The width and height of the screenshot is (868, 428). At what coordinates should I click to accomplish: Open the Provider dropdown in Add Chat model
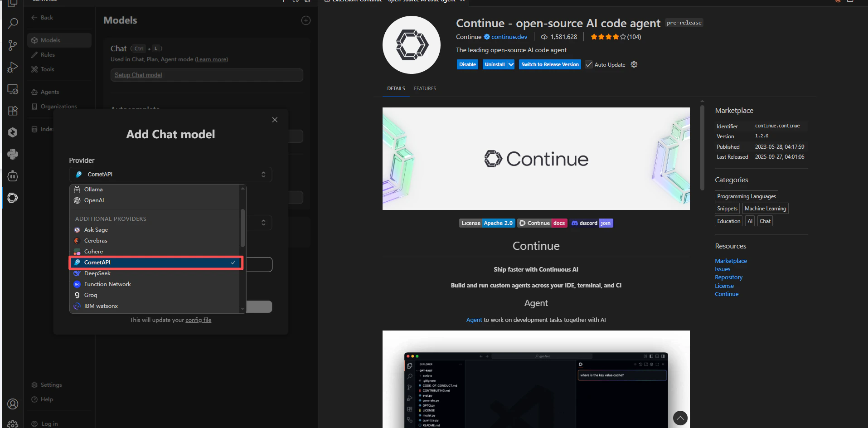click(x=170, y=174)
